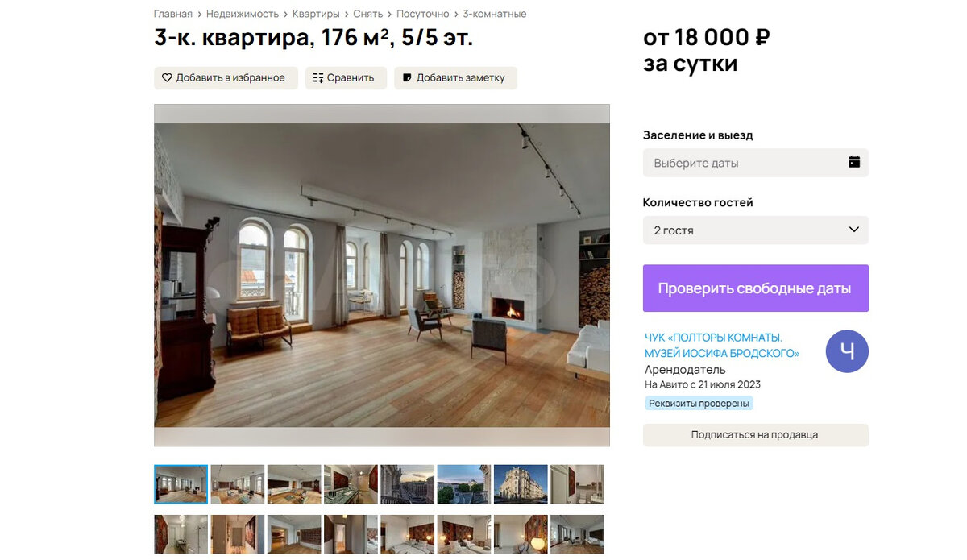Click the landlord avatar with letter Ч

point(847,351)
